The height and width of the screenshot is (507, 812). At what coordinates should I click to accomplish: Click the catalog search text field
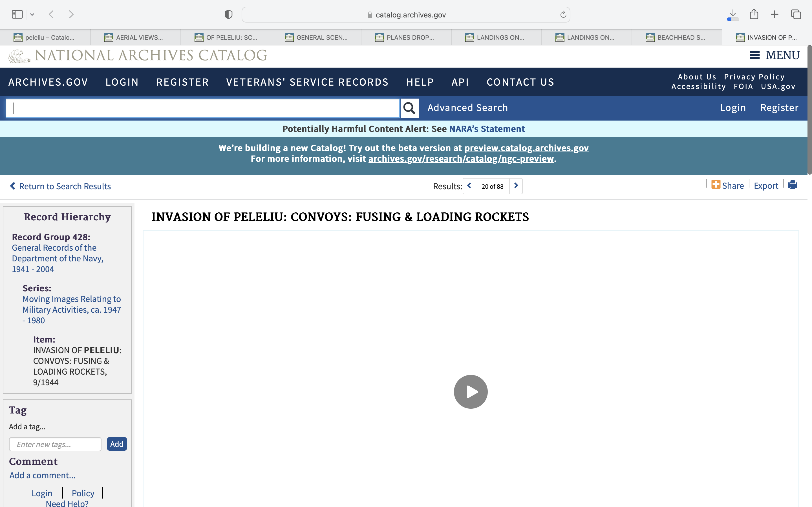[203, 108]
